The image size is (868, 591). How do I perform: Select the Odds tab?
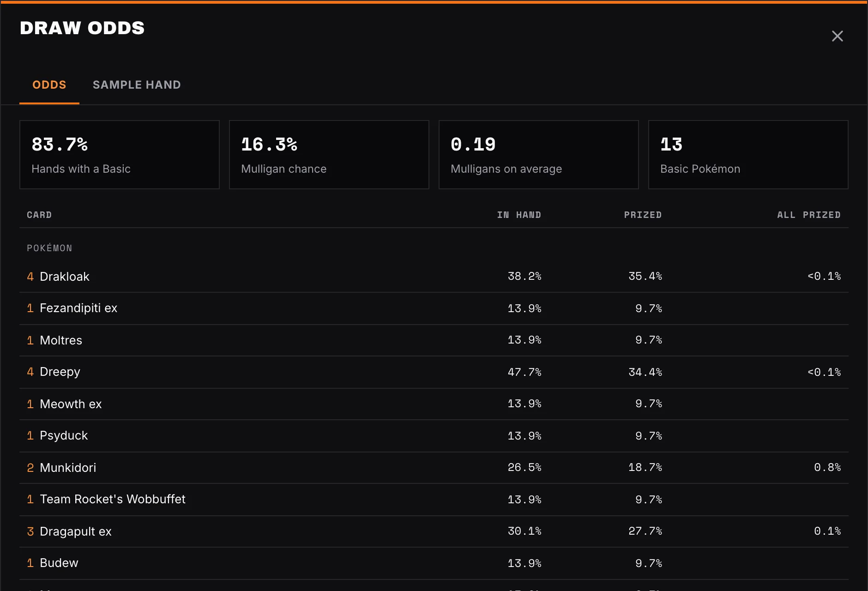(49, 85)
